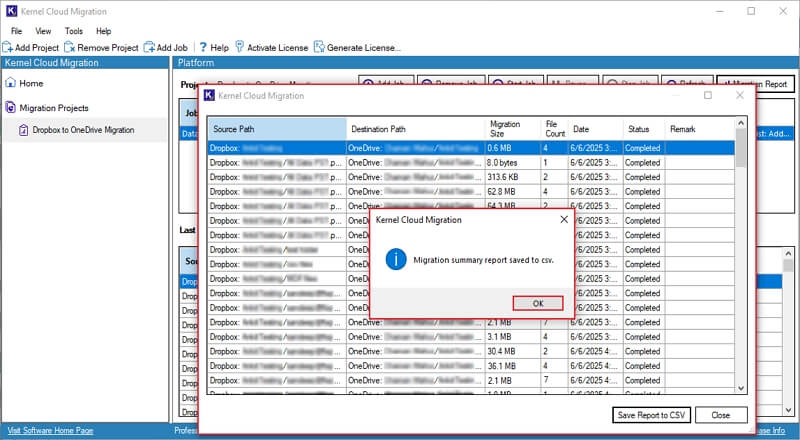Open the Help menu
The width and height of the screenshot is (800, 440).
[104, 31]
